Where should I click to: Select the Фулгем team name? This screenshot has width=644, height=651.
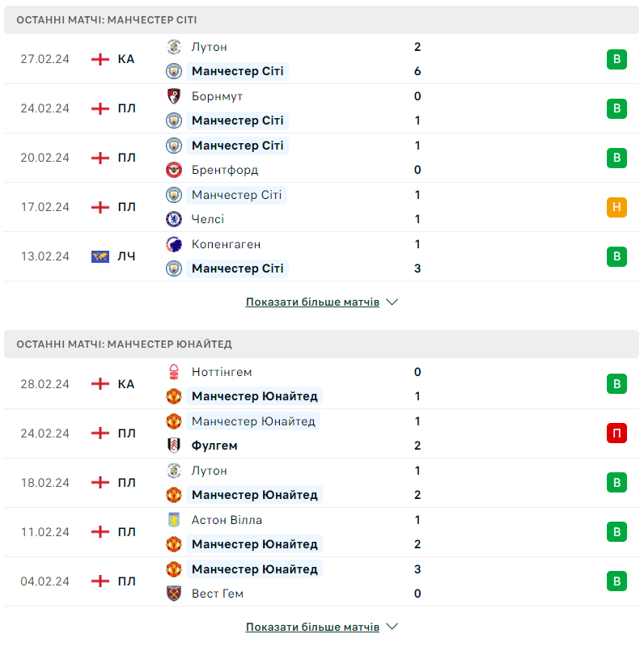point(214,446)
